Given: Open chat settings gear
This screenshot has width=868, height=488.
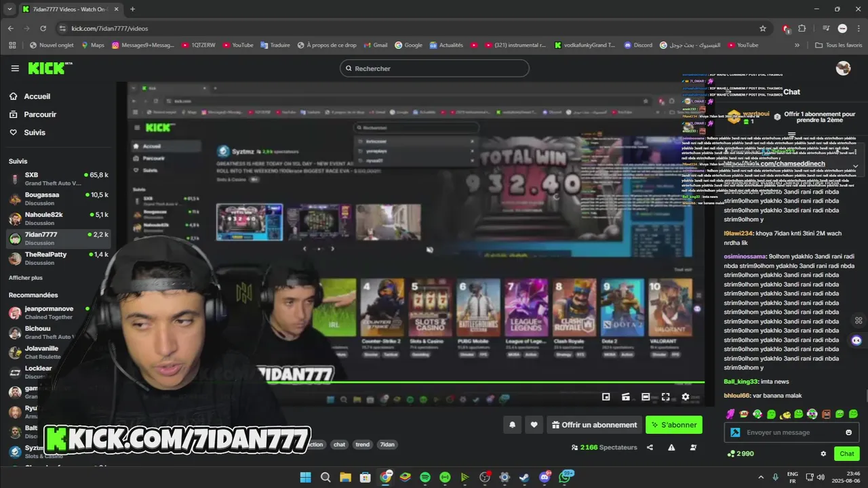Looking at the screenshot, I should pos(823,454).
